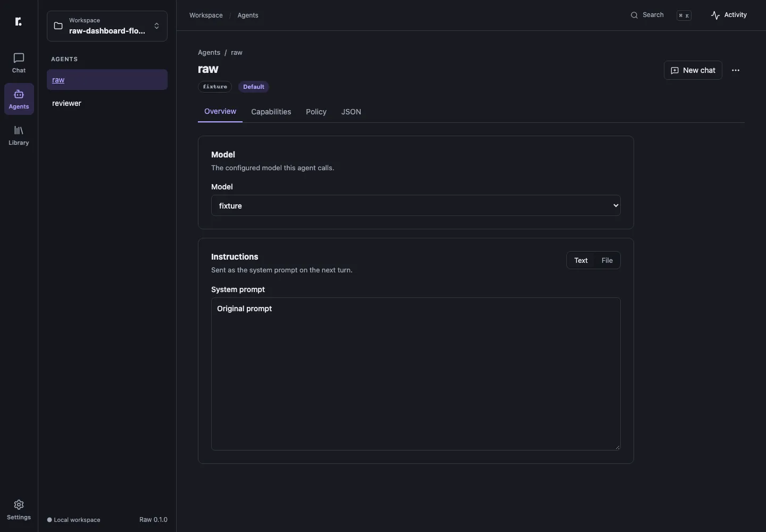Screen dimensions: 766x532
Task: Start a New chat
Action: click(693, 70)
